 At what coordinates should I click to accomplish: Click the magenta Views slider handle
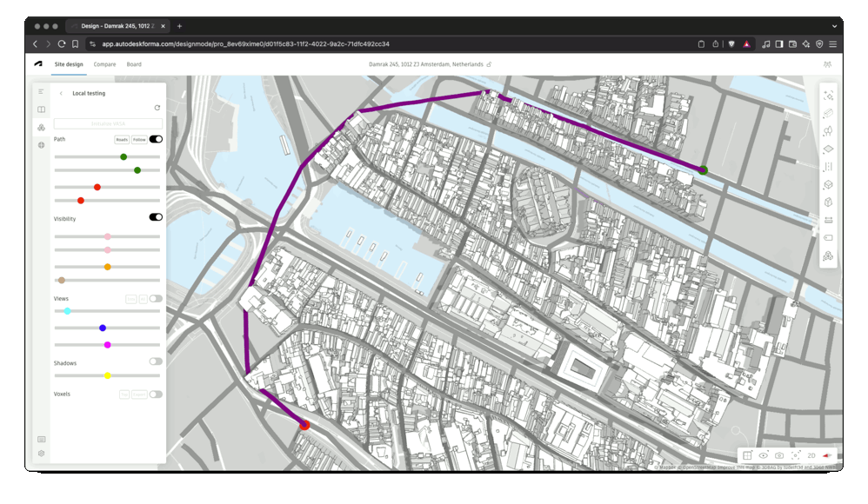[107, 345]
